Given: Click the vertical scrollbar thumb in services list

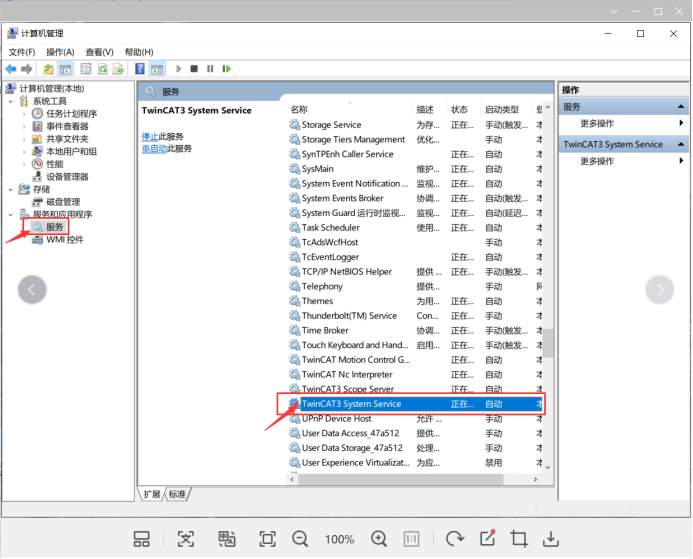Looking at the screenshot, I should (548, 343).
